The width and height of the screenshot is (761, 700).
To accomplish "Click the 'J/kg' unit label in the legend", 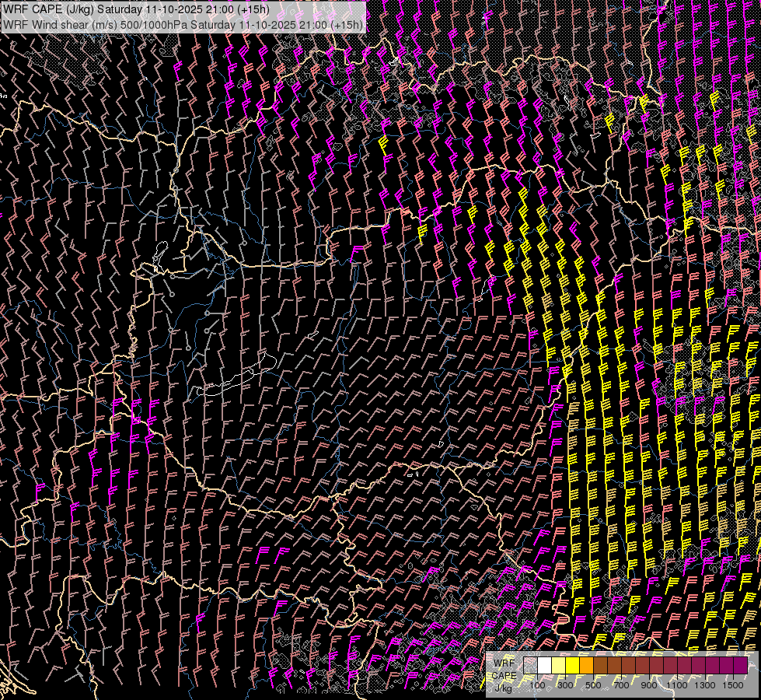I will (503, 687).
